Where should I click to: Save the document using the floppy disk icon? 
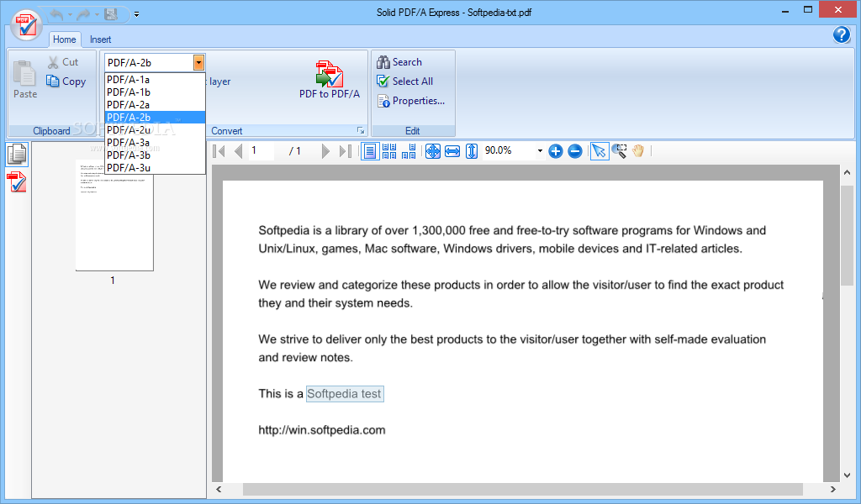(111, 15)
